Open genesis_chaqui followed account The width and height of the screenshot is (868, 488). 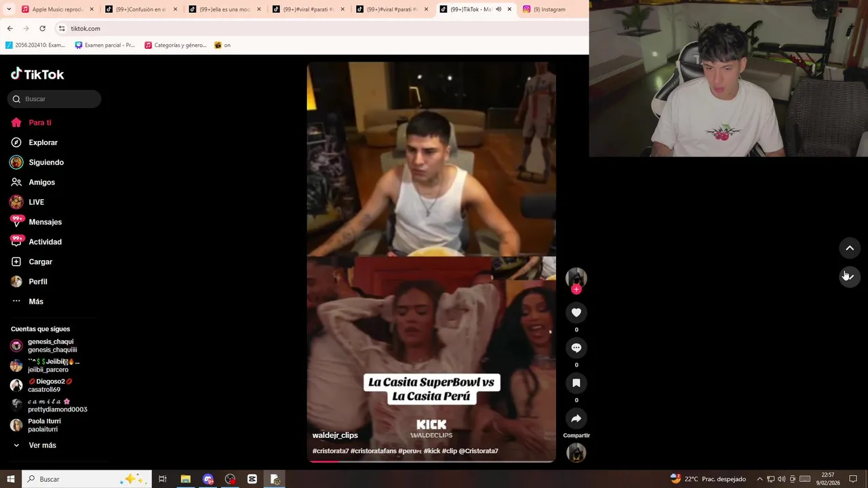pyautogui.click(x=45, y=346)
